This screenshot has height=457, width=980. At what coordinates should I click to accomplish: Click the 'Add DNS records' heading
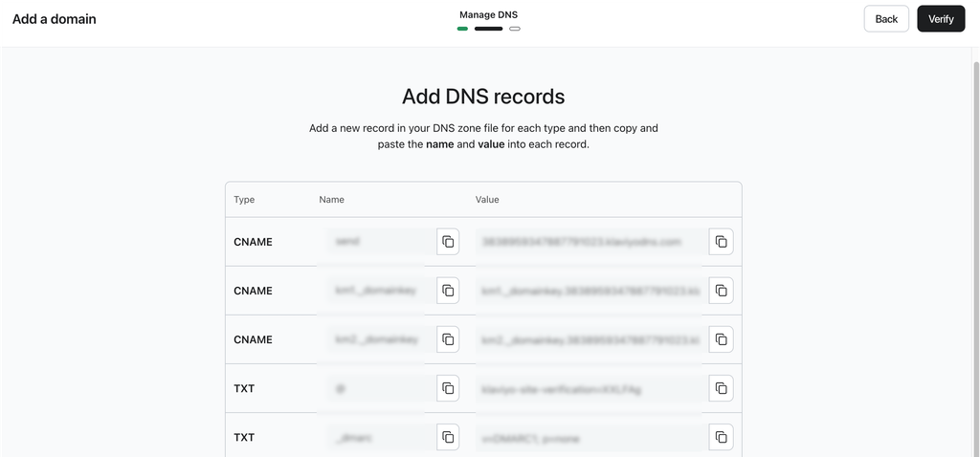pos(483,97)
